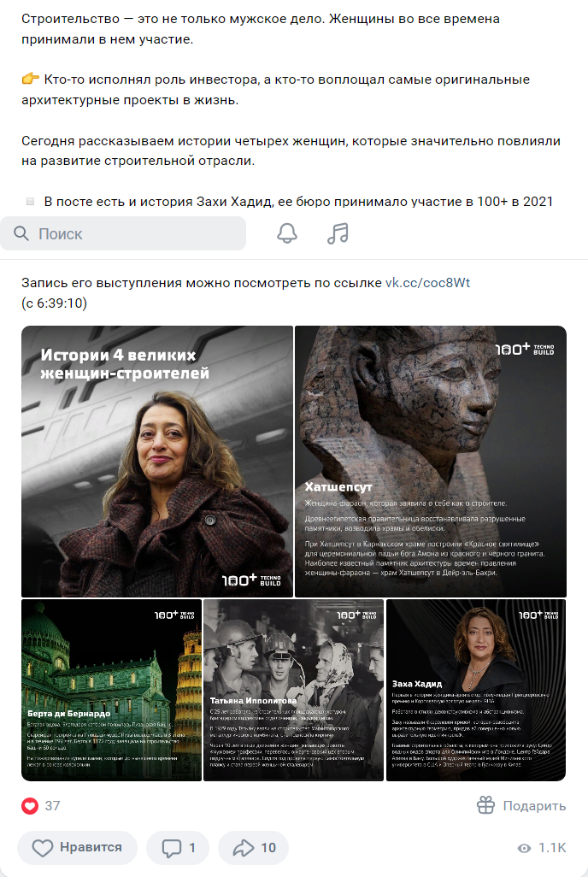Click the gift icon next to Подарить
Image resolution: width=588 pixels, height=877 pixels.
(x=485, y=805)
